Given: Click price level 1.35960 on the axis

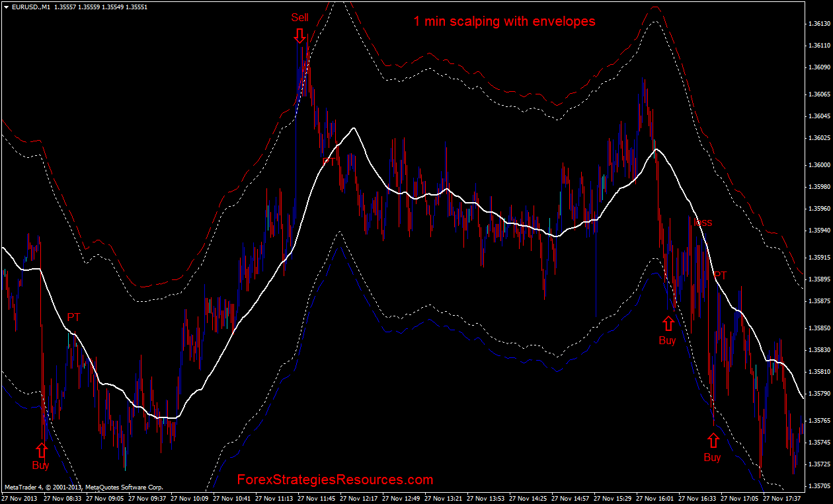Looking at the screenshot, I should pos(818,209).
